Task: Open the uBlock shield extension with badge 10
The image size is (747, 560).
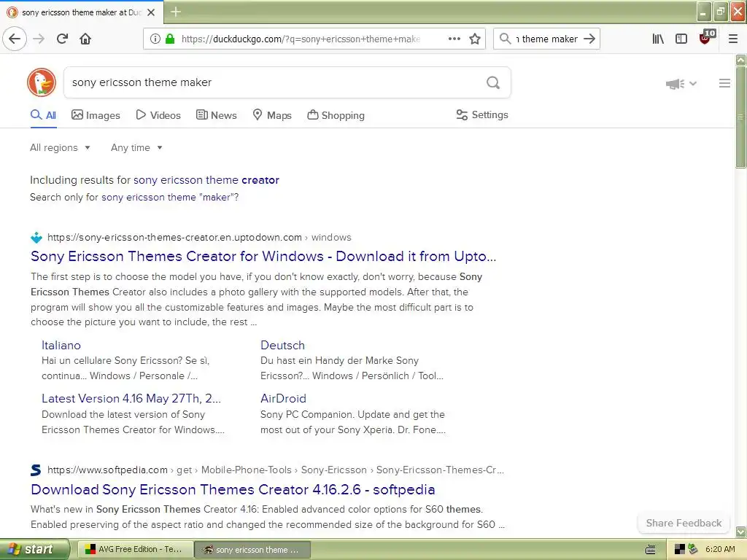Action: [x=706, y=38]
